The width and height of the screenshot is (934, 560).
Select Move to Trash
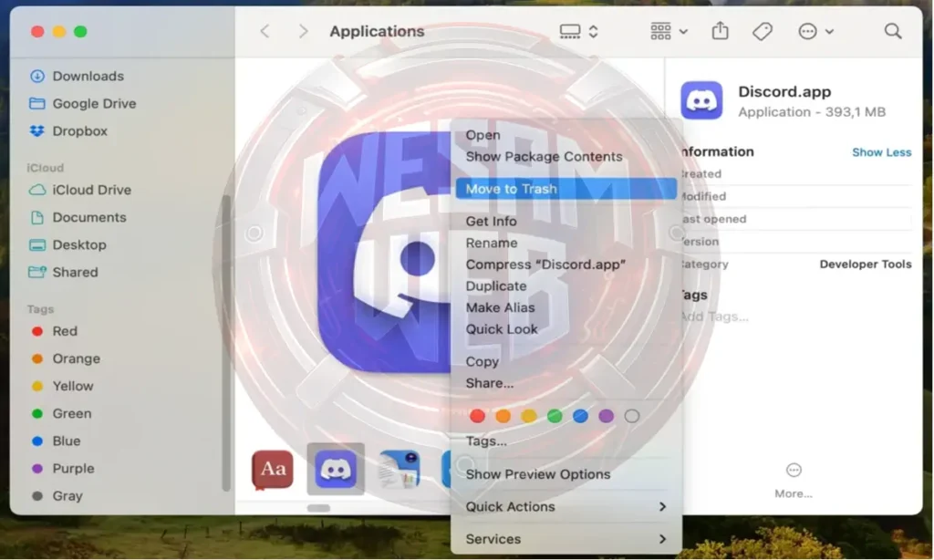pyautogui.click(x=566, y=189)
